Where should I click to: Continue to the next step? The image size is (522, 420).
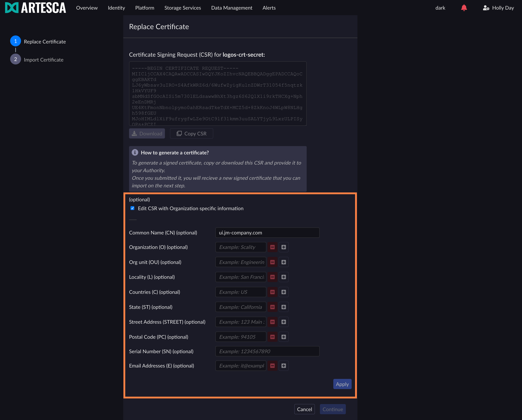(333, 409)
